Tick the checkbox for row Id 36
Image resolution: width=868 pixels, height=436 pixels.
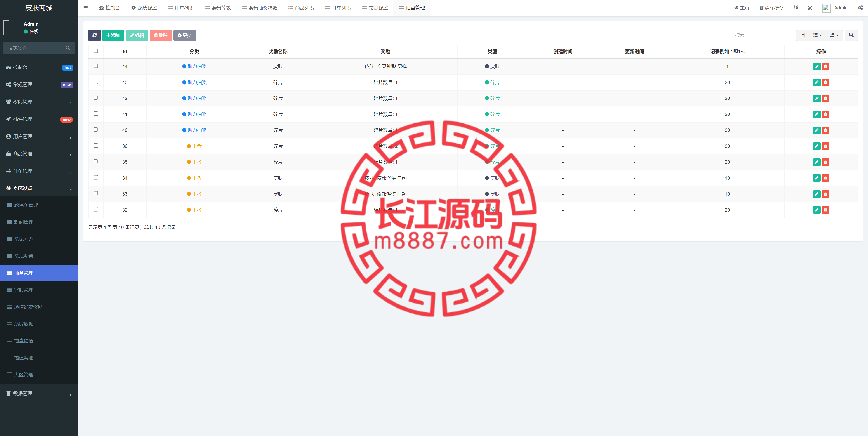click(96, 145)
